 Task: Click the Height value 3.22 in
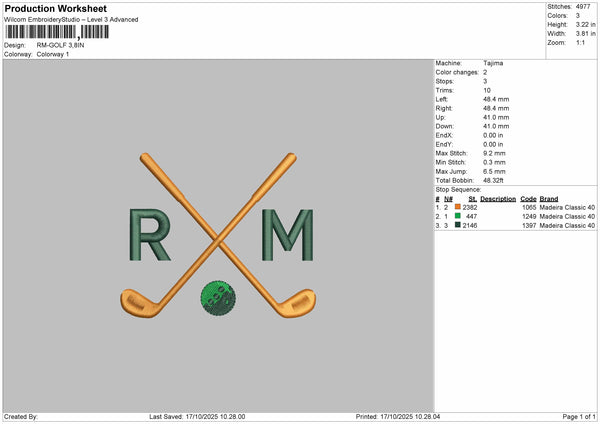pyautogui.click(x=585, y=24)
